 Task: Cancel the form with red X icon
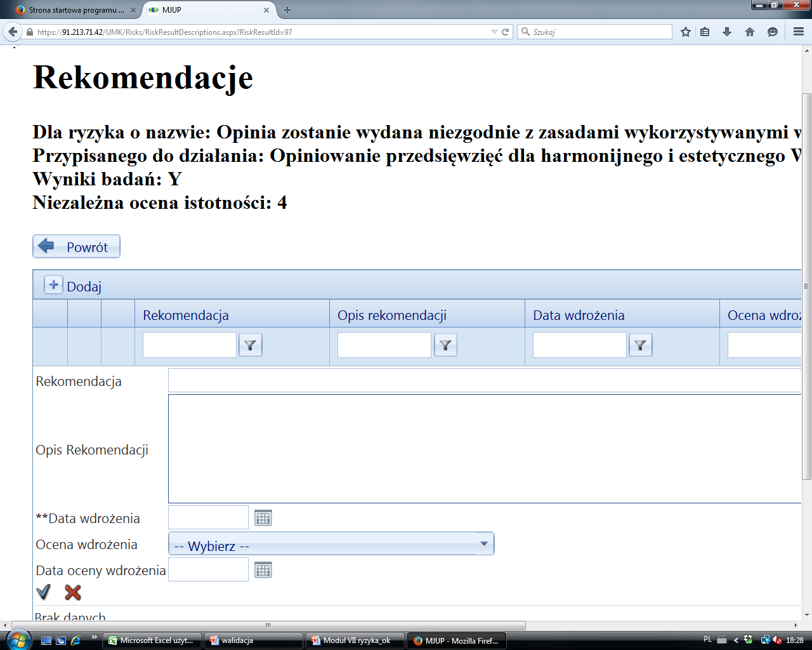click(x=73, y=592)
